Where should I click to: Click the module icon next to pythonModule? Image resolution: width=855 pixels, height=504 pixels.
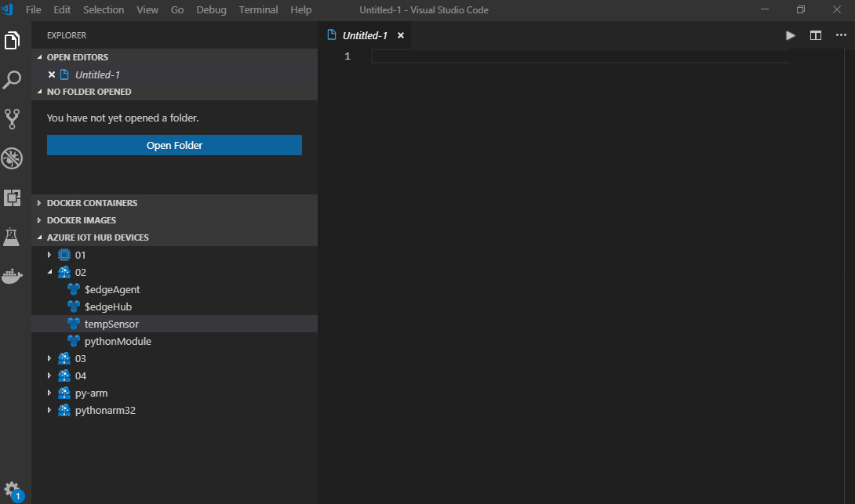pos(74,341)
